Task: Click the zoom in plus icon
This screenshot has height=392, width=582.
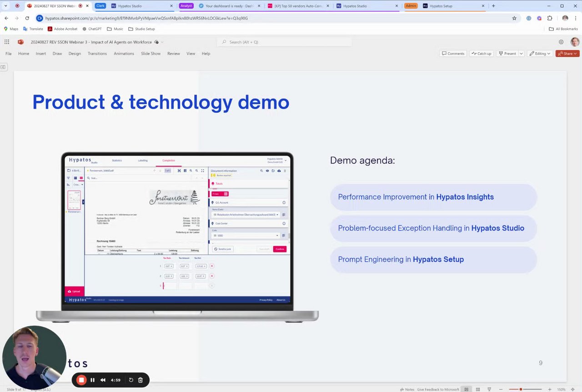Action: 549,389
